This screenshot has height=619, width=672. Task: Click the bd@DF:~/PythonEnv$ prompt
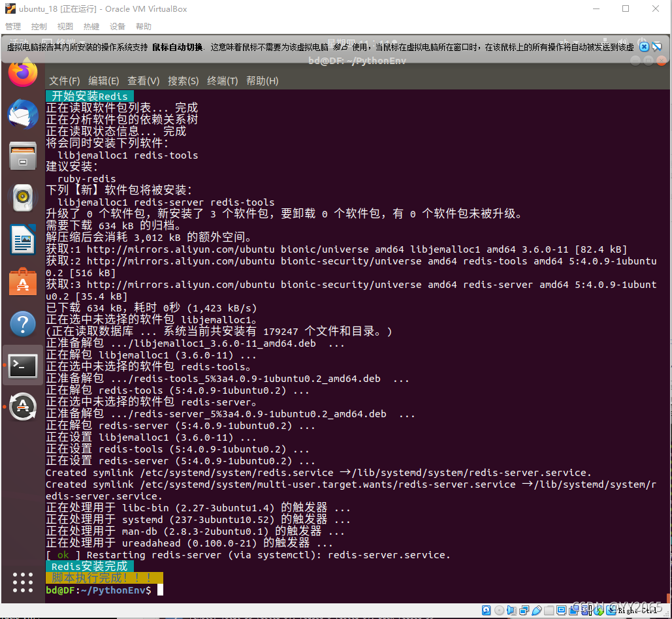click(99, 590)
